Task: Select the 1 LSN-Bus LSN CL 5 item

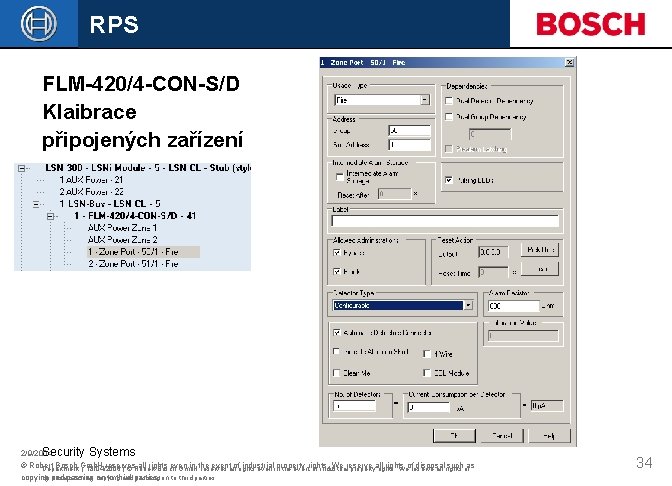Action: pyautogui.click(x=110, y=204)
